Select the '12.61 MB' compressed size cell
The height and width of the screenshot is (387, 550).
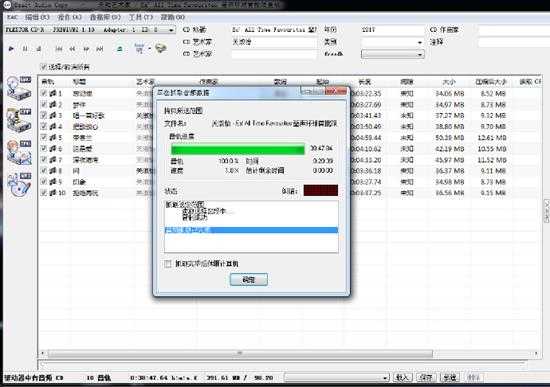[x=492, y=138]
